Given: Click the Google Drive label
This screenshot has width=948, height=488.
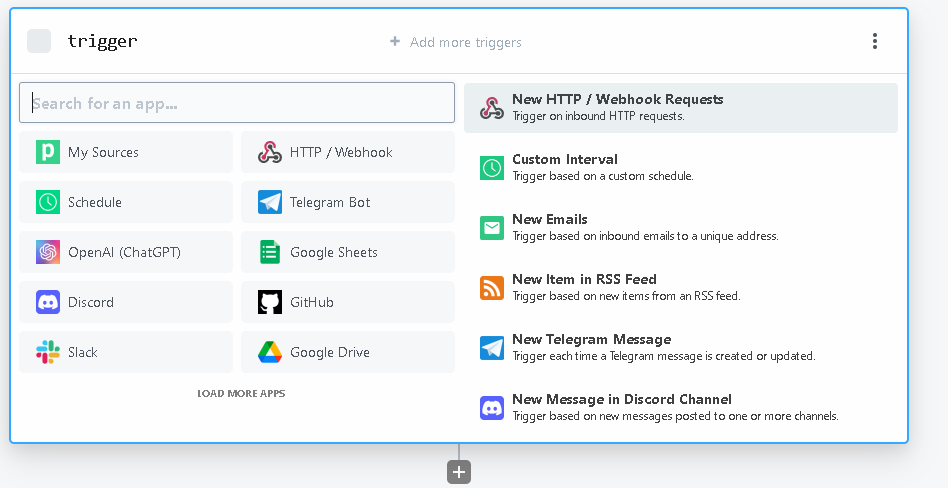Looking at the screenshot, I should [330, 353].
